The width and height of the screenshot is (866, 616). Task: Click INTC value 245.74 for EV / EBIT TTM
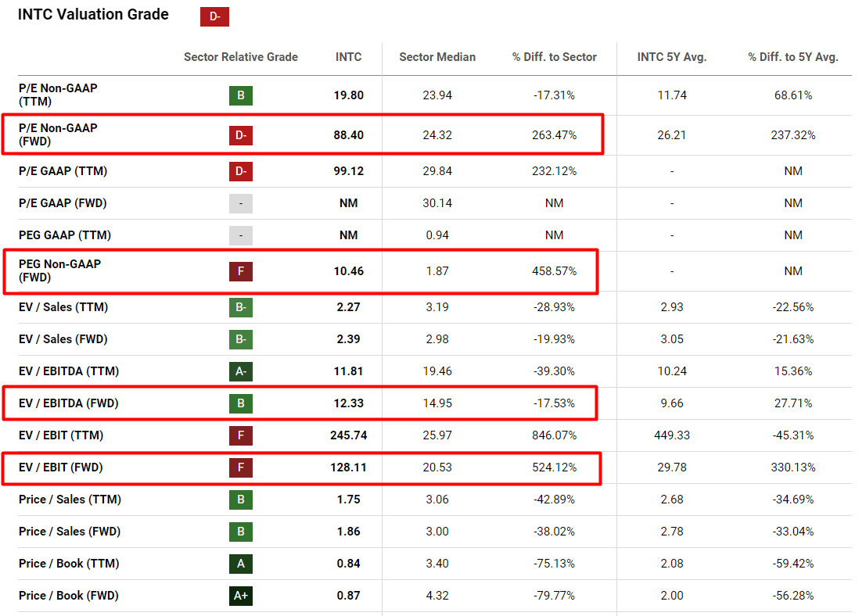[x=348, y=435]
